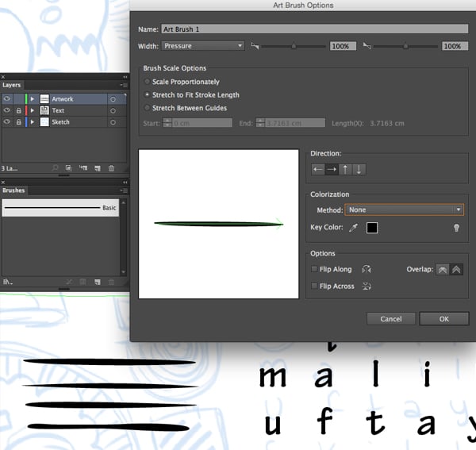Hide the Text layer

point(6,110)
